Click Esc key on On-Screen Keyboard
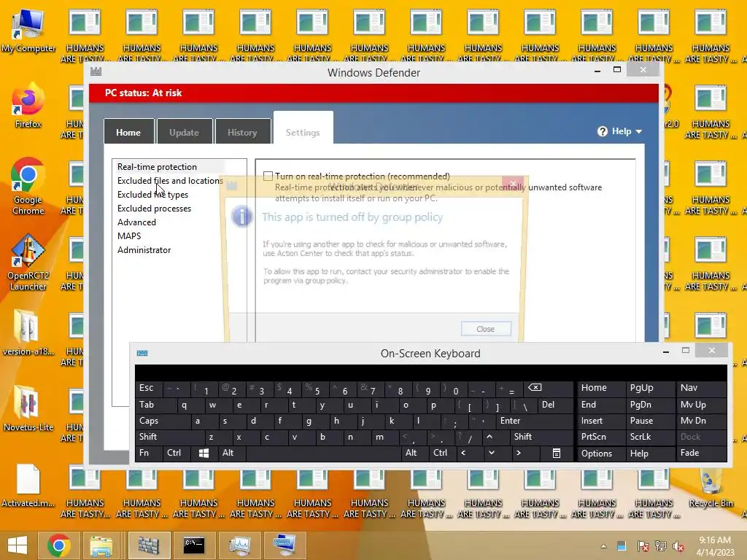This screenshot has height=560, width=747. tap(149, 388)
